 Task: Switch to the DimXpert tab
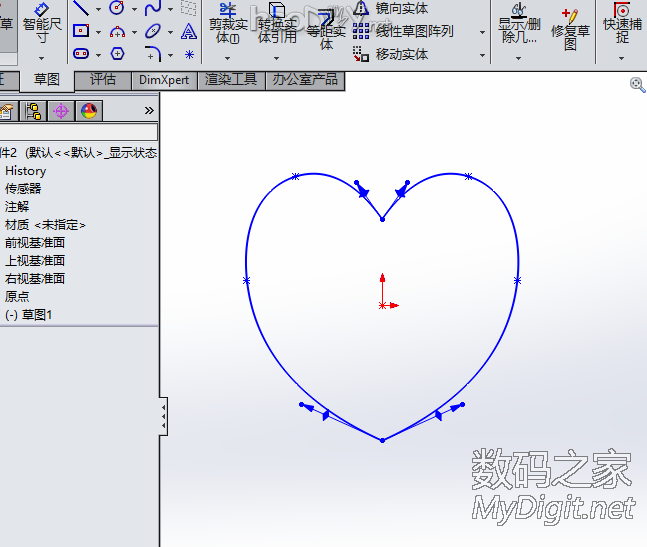click(164, 80)
